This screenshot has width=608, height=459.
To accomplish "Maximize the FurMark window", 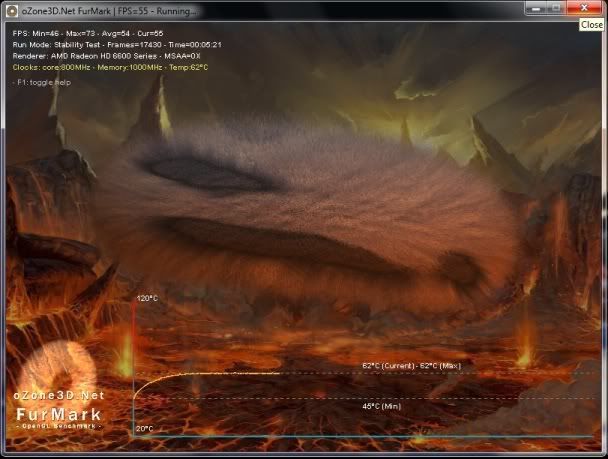I will pyautogui.click(x=556, y=8).
